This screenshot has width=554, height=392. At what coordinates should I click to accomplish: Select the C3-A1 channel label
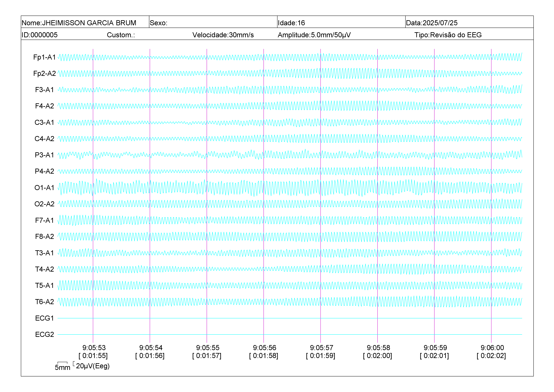point(44,122)
